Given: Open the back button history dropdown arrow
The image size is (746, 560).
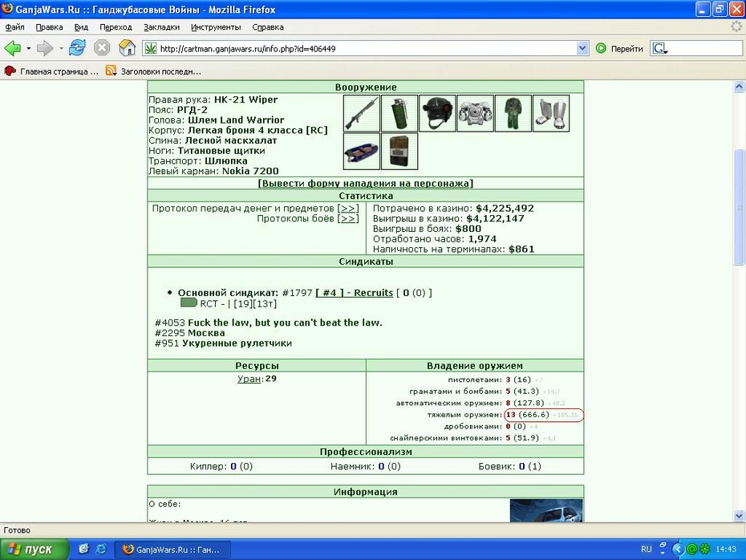Looking at the screenshot, I should point(29,48).
